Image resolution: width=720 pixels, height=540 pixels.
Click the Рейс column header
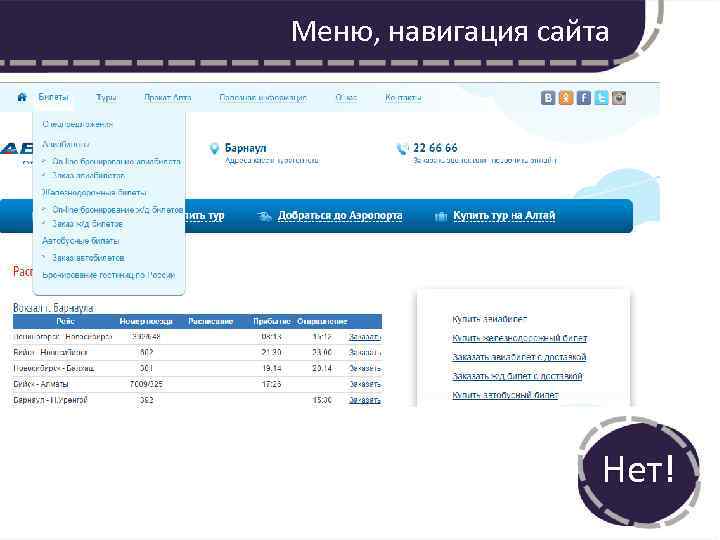pyautogui.click(x=65, y=321)
